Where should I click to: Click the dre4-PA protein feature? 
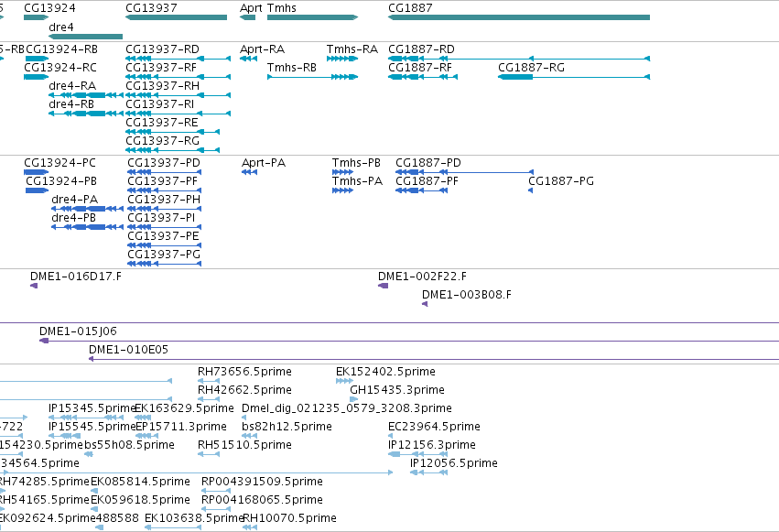(x=88, y=209)
